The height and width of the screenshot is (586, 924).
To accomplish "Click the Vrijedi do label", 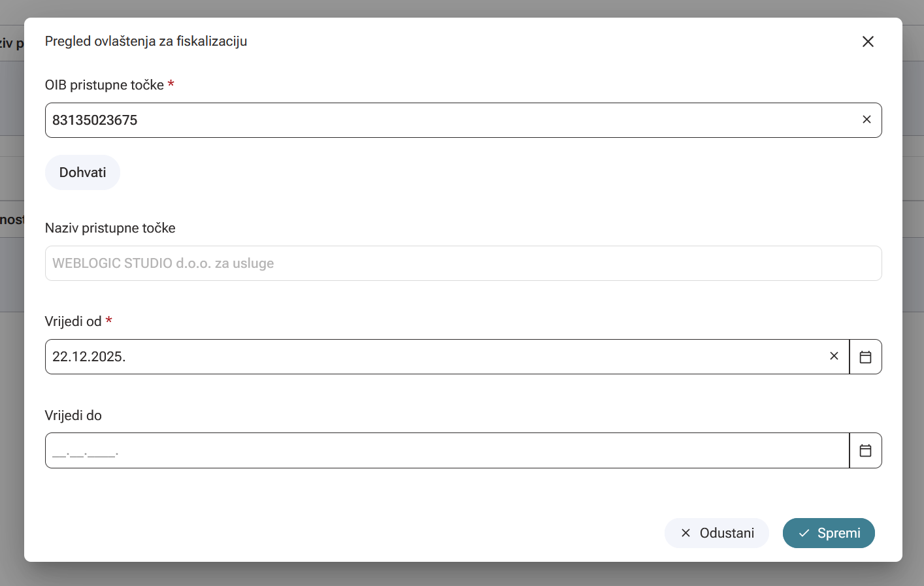I will coord(73,415).
